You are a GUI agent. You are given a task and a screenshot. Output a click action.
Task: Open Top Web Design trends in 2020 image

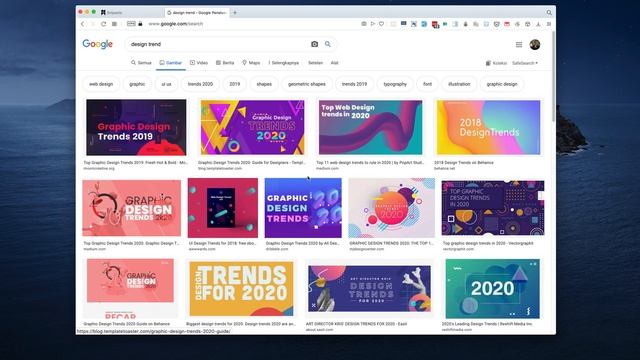(x=370, y=127)
